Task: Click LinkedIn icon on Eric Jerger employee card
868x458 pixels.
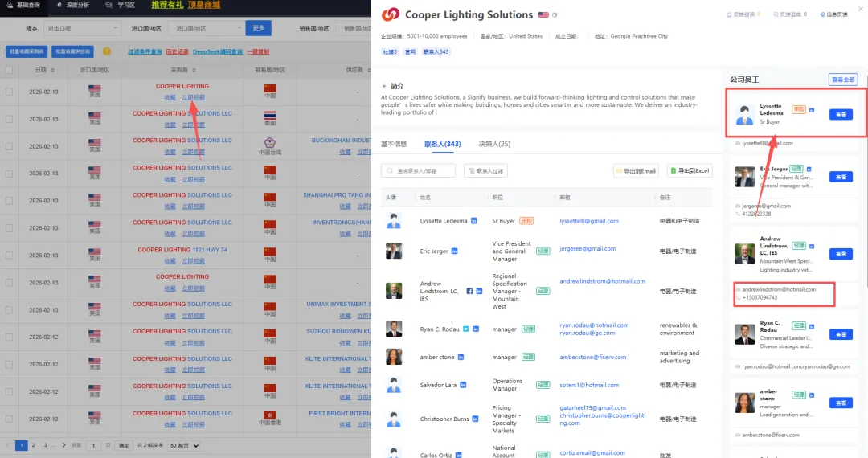Action: point(809,169)
